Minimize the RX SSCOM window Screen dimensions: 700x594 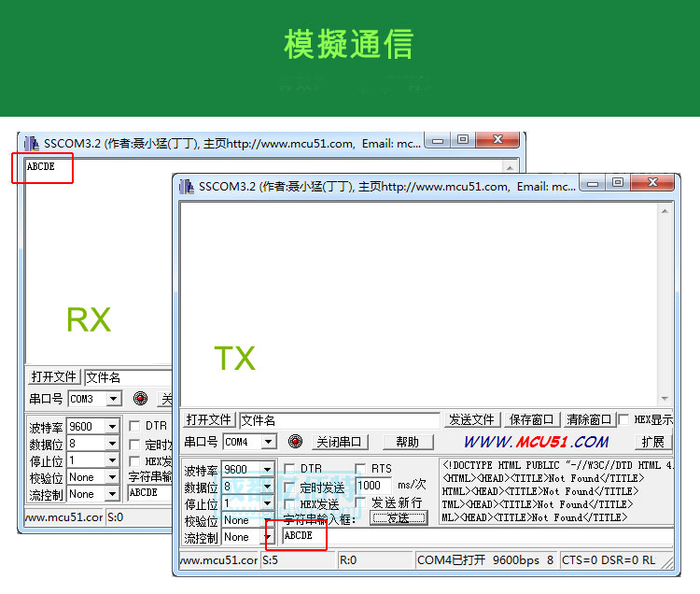tap(438, 140)
